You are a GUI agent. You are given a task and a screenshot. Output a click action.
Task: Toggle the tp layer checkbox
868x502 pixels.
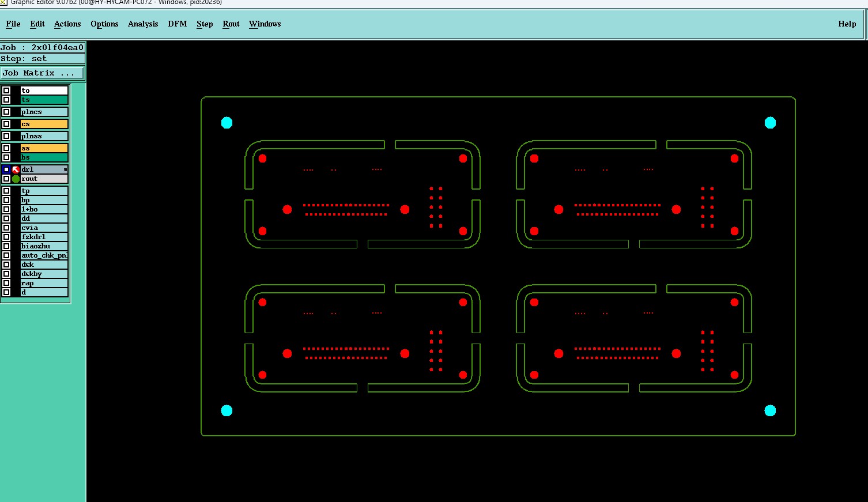6,191
